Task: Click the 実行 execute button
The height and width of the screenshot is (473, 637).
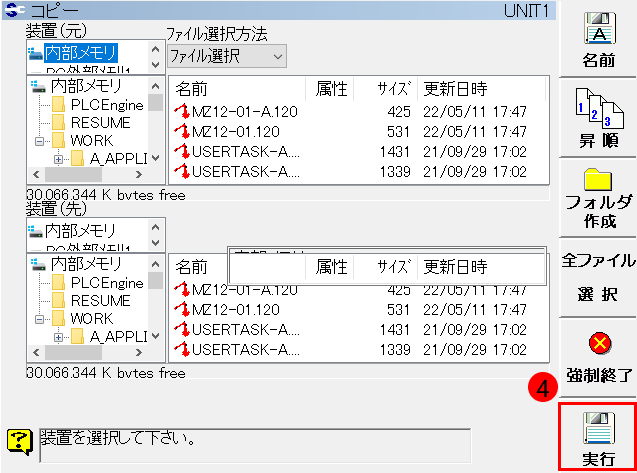Action: tap(598, 436)
